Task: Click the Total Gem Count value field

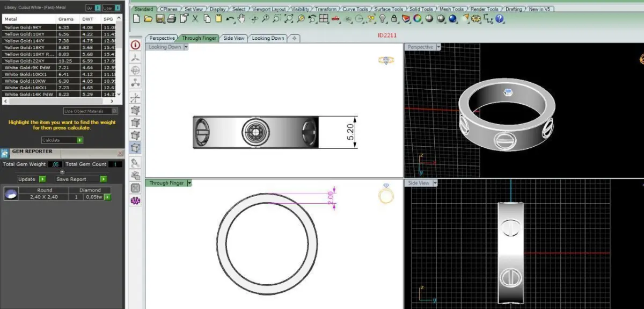Action: 115,164
